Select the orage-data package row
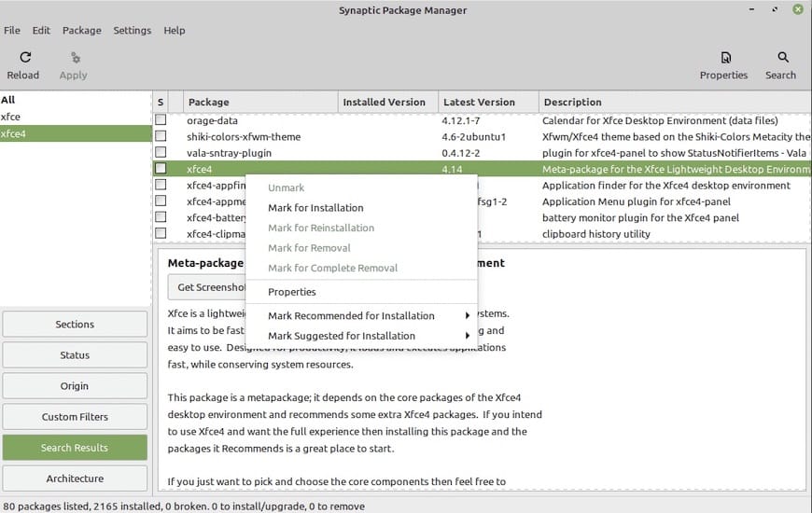Screen dimensions: 812x513 (x=482, y=120)
